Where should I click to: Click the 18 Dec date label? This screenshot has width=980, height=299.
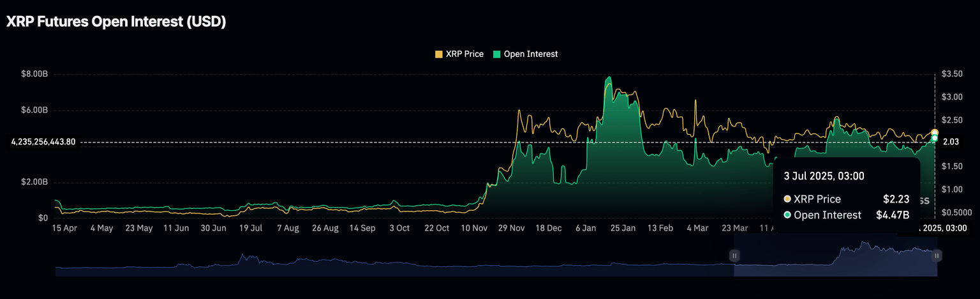pyautogui.click(x=549, y=228)
